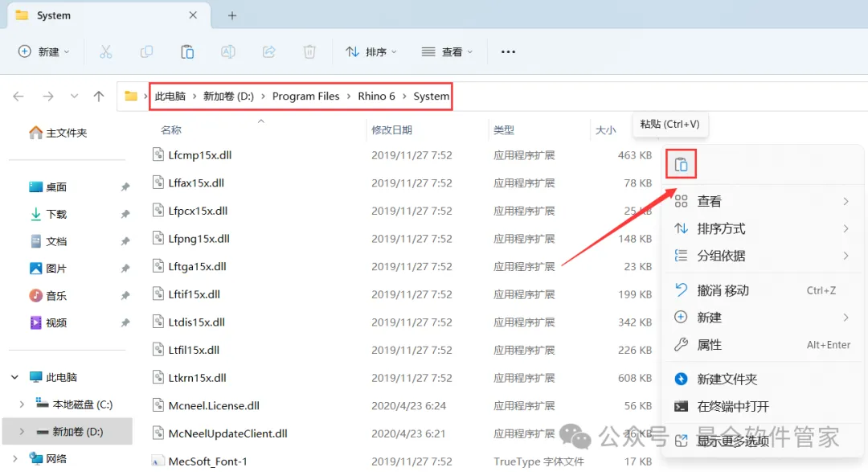The height and width of the screenshot is (472, 868).
Task: Click the Copy icon in toolbar
Action: pyautogui.click(x=147, y=52)
